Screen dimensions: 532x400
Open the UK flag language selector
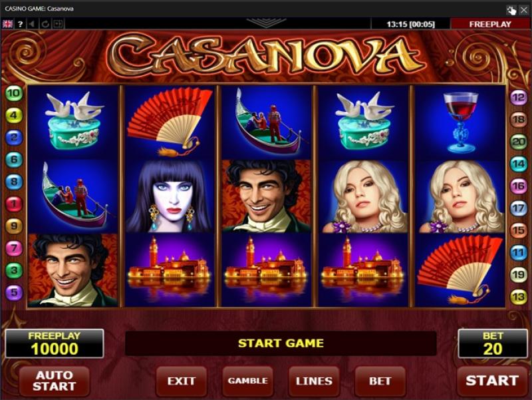tap(7, 24)
